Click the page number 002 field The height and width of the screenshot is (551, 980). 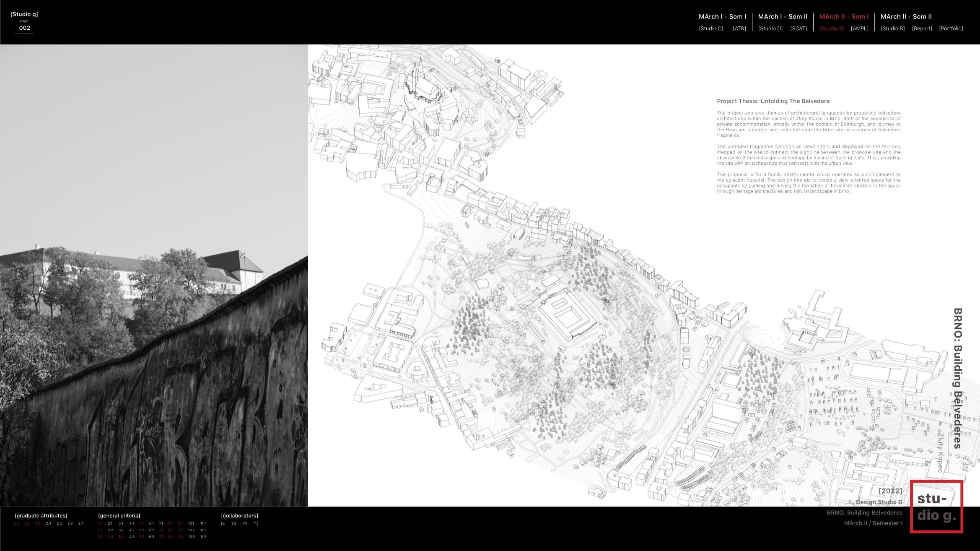tap(24, 28)
